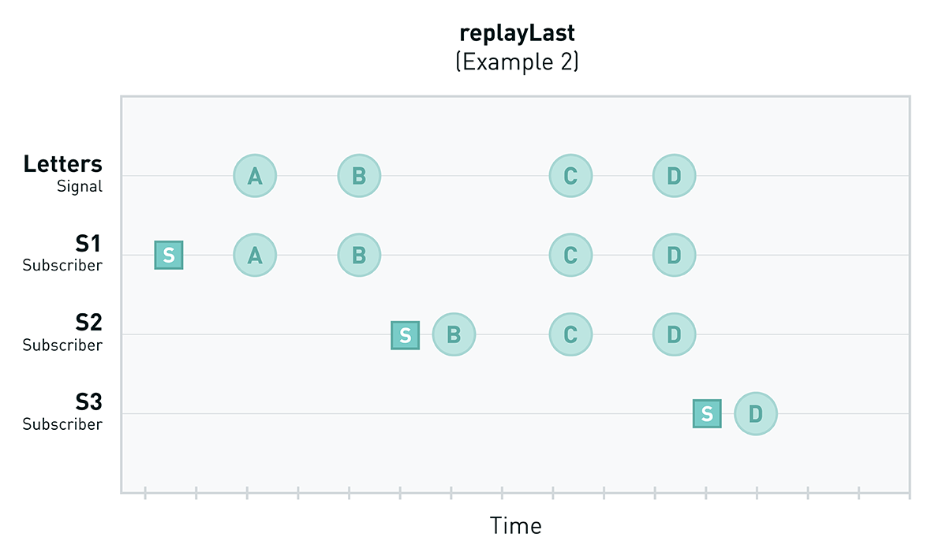Viewport: 931px width, 560px height.
Task: Select the A marble on S1 subscriber row
Action: pos(255,256)
